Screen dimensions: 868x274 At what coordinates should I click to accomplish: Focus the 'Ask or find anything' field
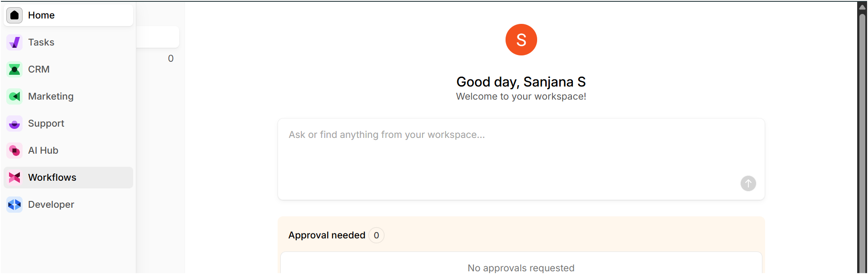pyautogui.click(x=521, y=159)
